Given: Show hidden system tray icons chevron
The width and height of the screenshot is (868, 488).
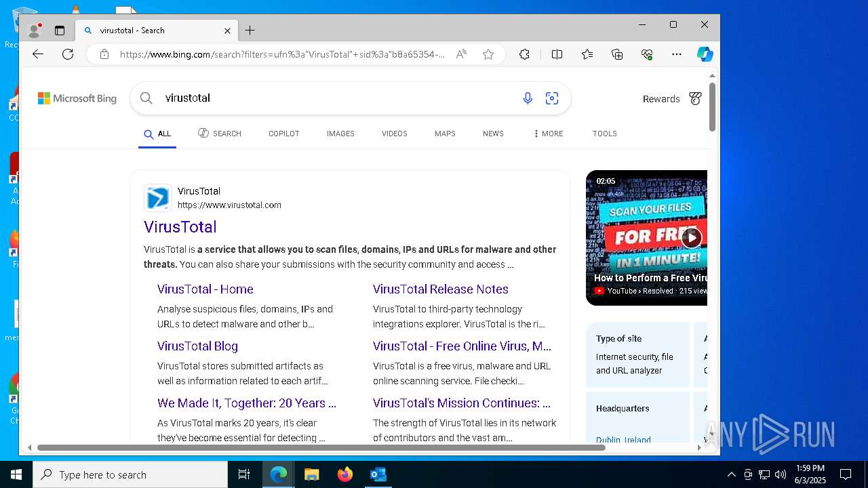Looking at the screenshot, I should [x=731, y=474].
